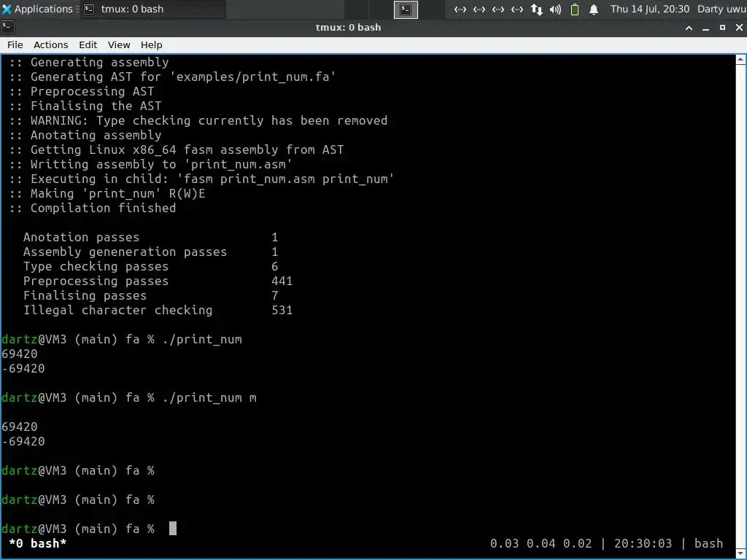Image resolution: width=747 pixels, height=560 pixels.
Task: Click the value 441
Action: click(282, 281)
